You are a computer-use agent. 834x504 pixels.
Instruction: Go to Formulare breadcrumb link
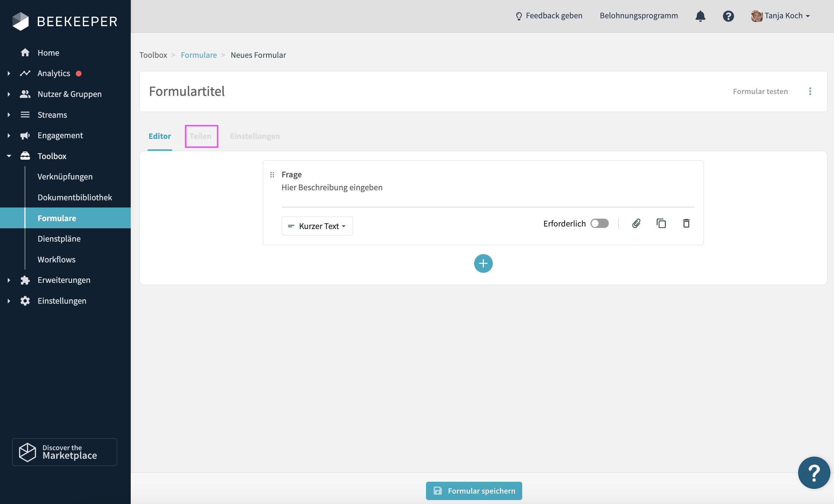click(199, 55)
